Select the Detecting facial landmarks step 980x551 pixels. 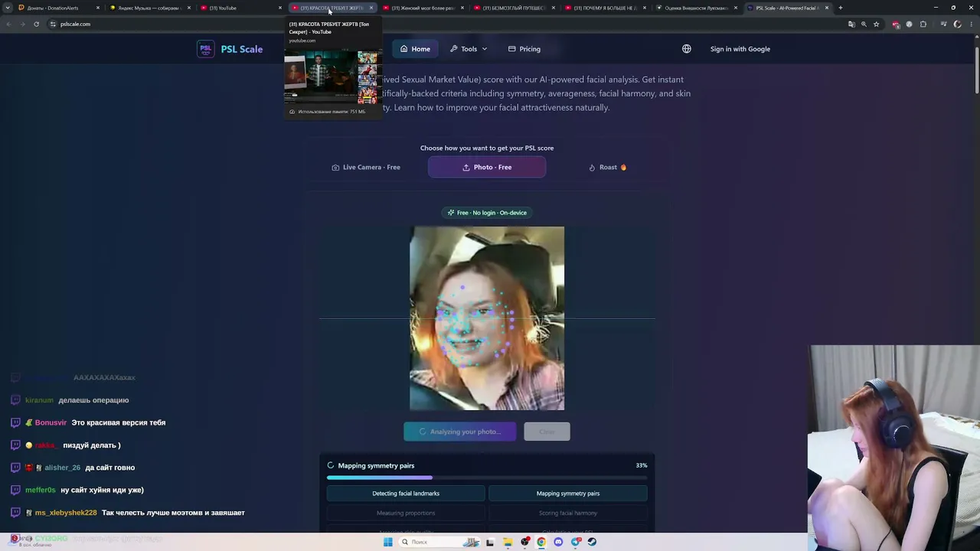(406, 494)
